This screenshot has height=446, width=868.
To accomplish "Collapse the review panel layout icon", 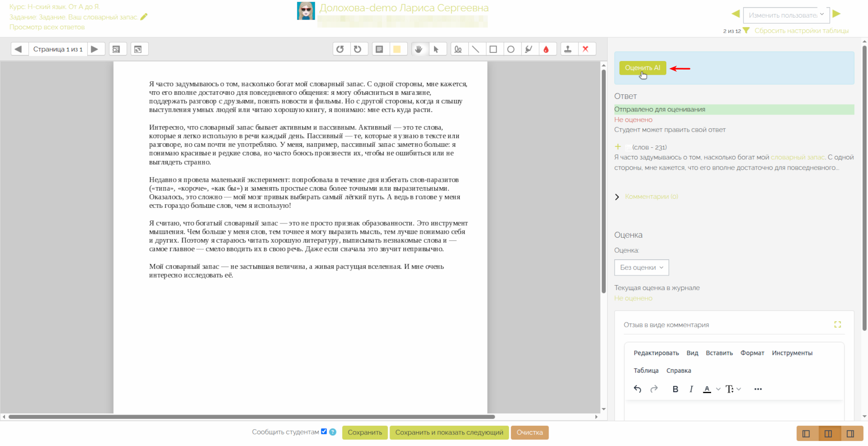I will tap(806, 433).
